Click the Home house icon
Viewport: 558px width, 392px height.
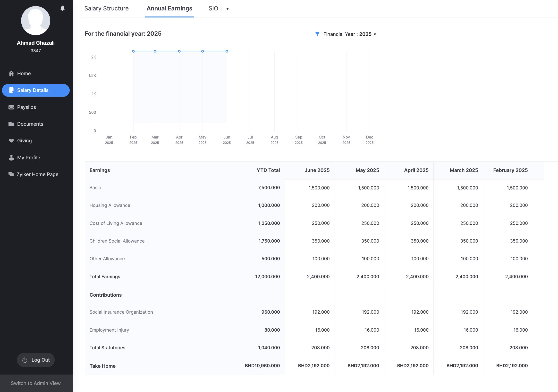pos(11,73)
